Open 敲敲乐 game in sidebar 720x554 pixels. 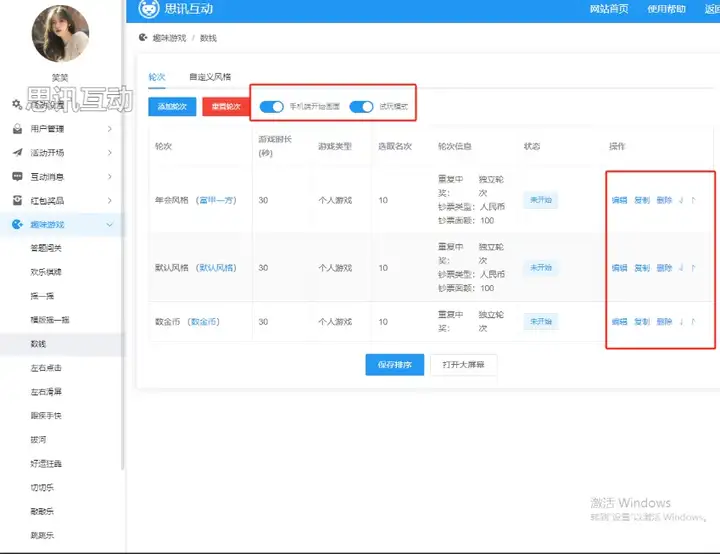(x=42, y=511)
